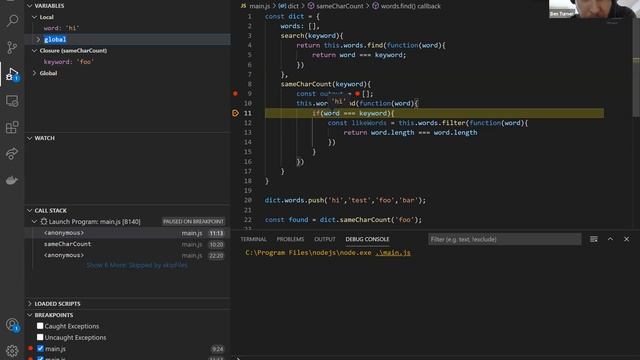The width and height of the screenshot is (640, 360).
Task: Open the Live Share icon in activity bar
Action: pos(12,154)
